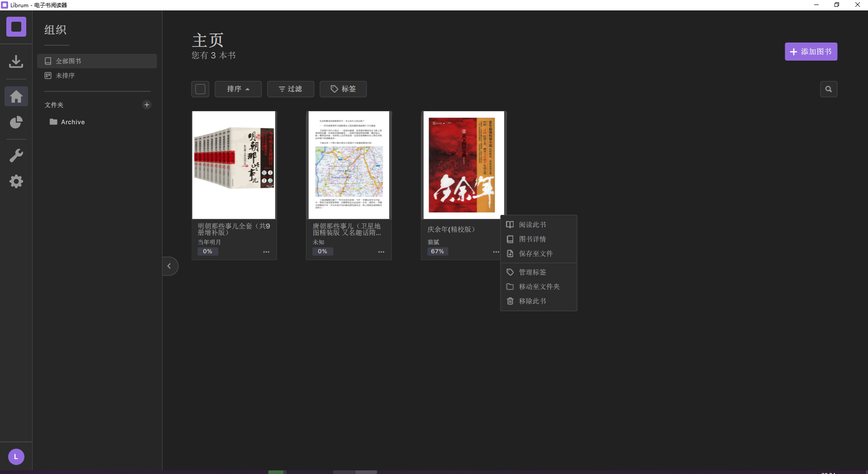Viewport: 868px width, 474px height.
Task: Click the 67% progress badge on 庆余年
Action: tap(437, 251)
